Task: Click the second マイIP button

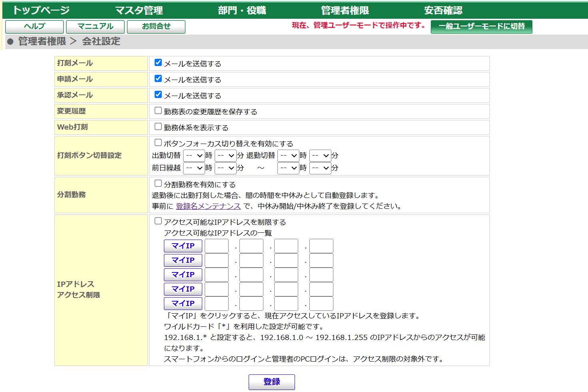Action: [183, 260]
